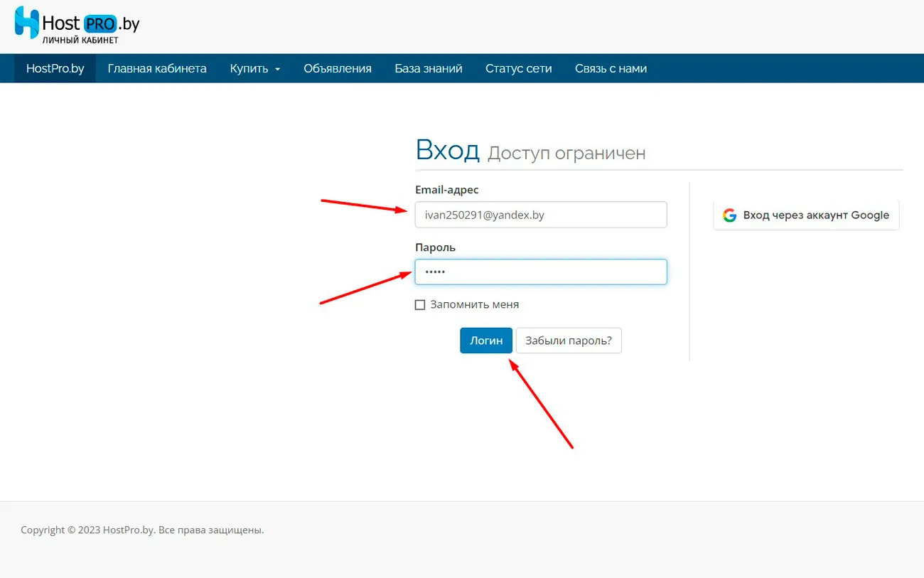The image size is (924, 578).
Task: Expand the Купить dropdown arrow
Action: (277, 70)
